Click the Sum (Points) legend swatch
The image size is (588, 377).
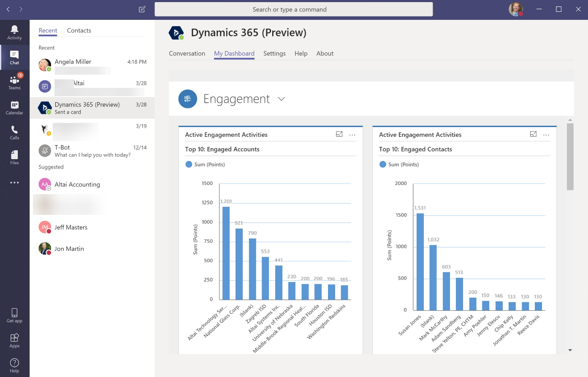coord(189,164)
